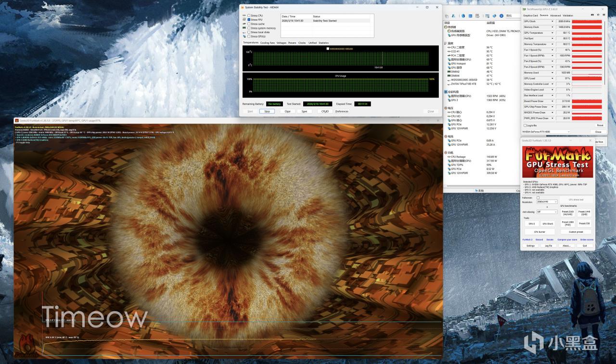The width and height of the screenshot is (616, 364).
Task: Click the GPU-Z screenshot camera icon
Action: 591,15
